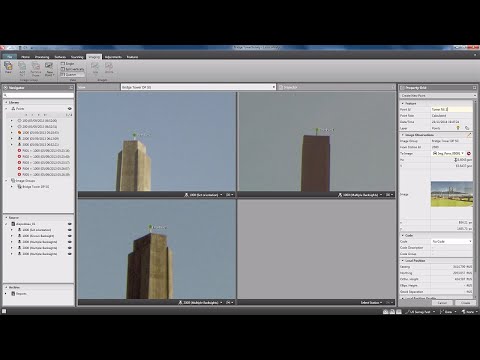480x360 pixels.
Task: Select the Single view option
Action: coord(68,63)
